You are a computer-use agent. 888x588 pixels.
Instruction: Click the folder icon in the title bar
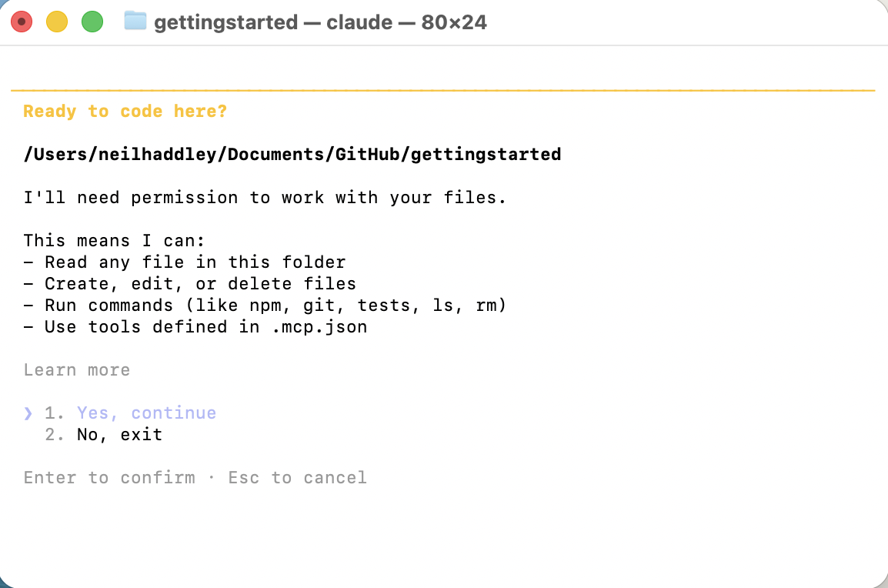(x=135, y=22)
